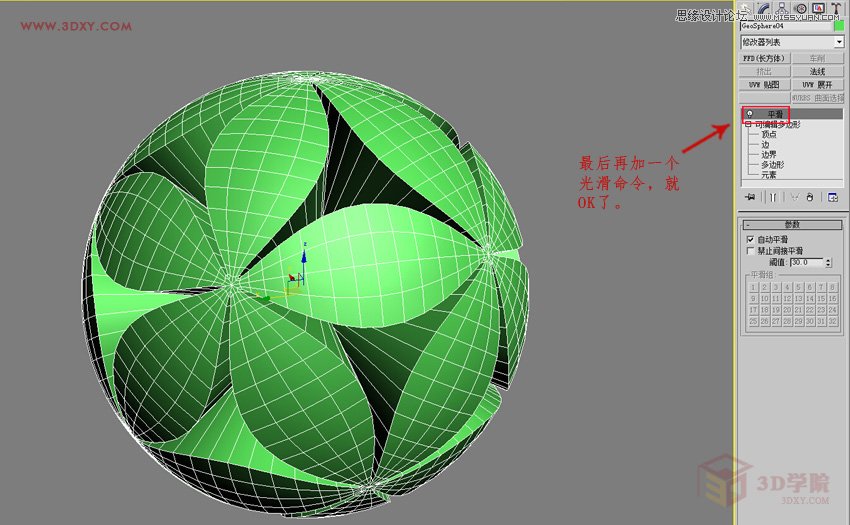Click the green object color swatch
The image size is (850, 525).
point(838,25)
